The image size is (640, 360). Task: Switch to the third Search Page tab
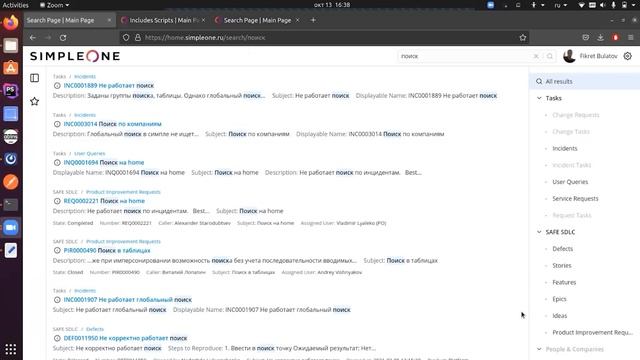pyautogui.click(x=257, y=20)
